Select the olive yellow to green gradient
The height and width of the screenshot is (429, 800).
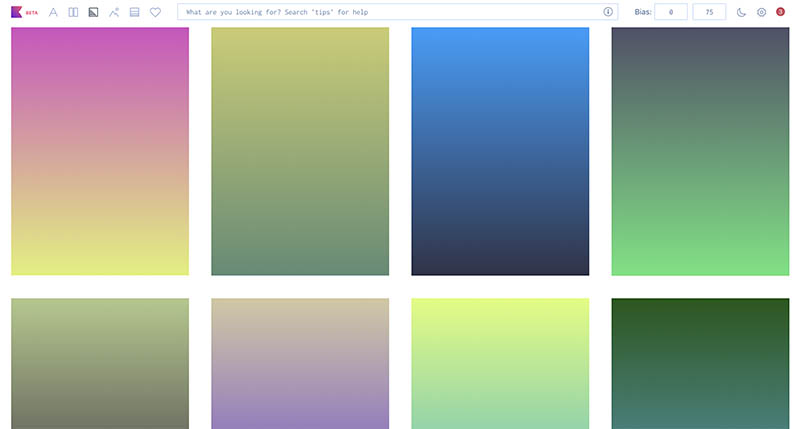300,151
